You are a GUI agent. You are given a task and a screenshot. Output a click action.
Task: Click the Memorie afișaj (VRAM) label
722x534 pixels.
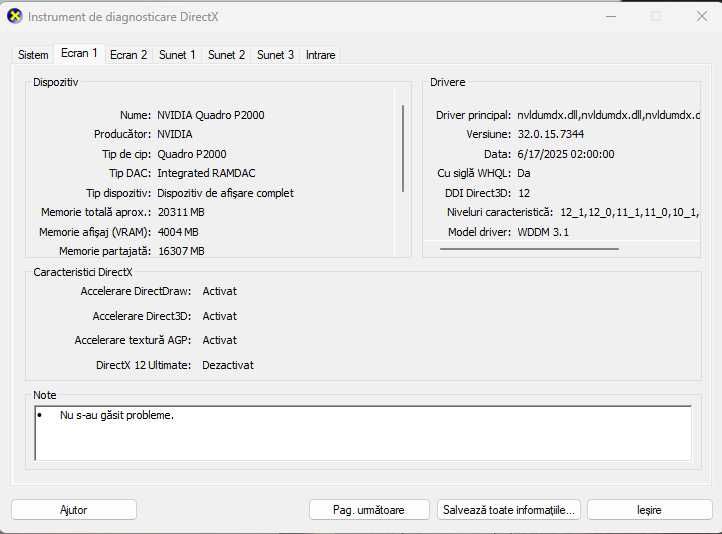click(x=95, y=232)
